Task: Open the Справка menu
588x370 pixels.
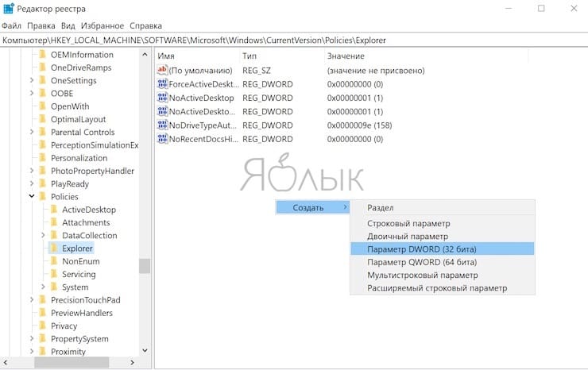Action: (x=146, y=26)
